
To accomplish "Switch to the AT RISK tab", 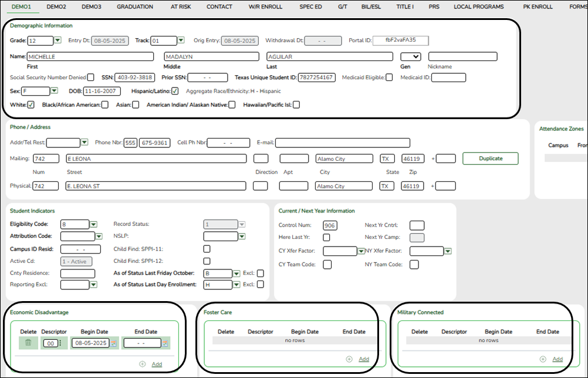I will (x=181, y=6).
